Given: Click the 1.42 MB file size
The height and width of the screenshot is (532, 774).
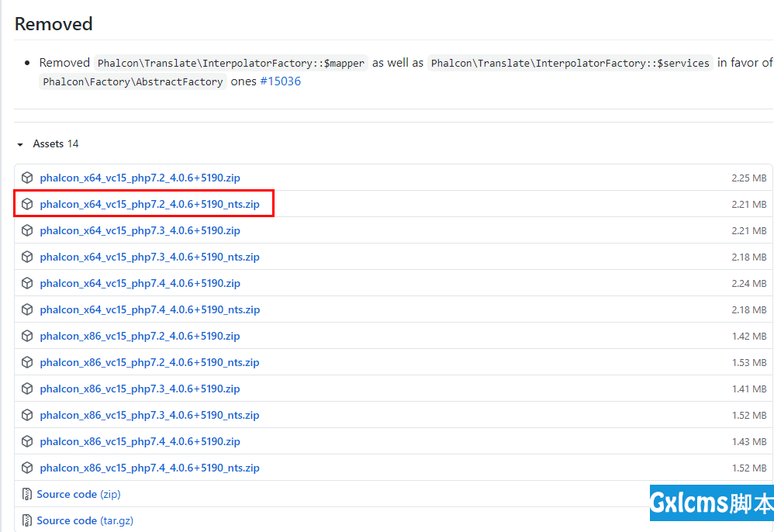Looking at the screenshot, I should tap(749, 337).
